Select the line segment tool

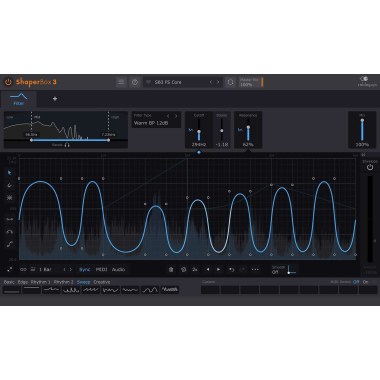point(10,219)
